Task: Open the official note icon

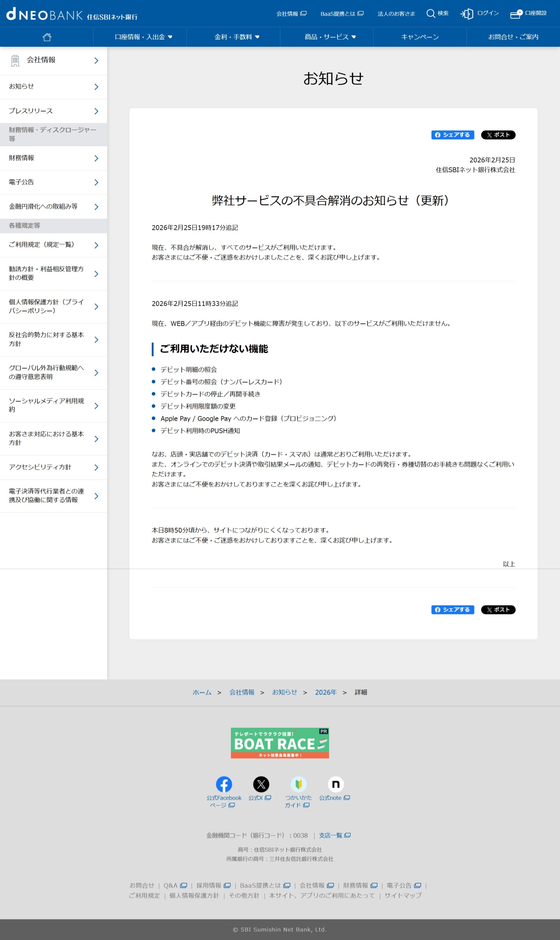Action: click(x=335, y=784)
